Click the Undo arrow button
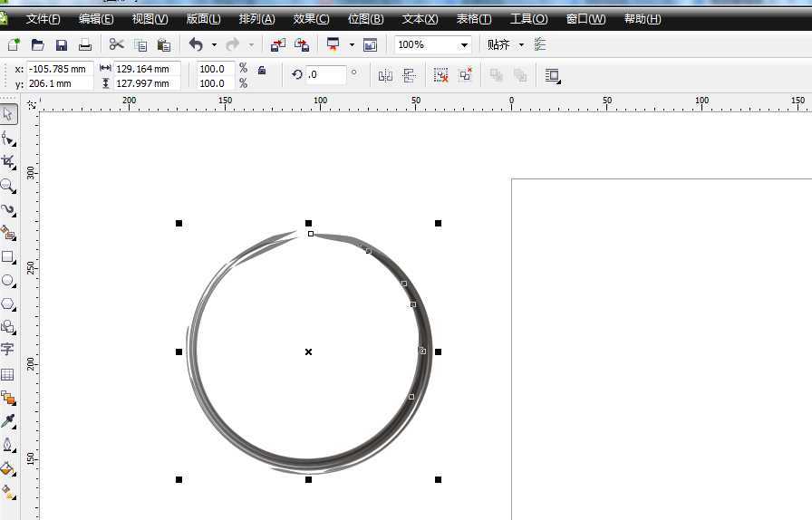Viewport: 812px width, 520px height. 196,44
